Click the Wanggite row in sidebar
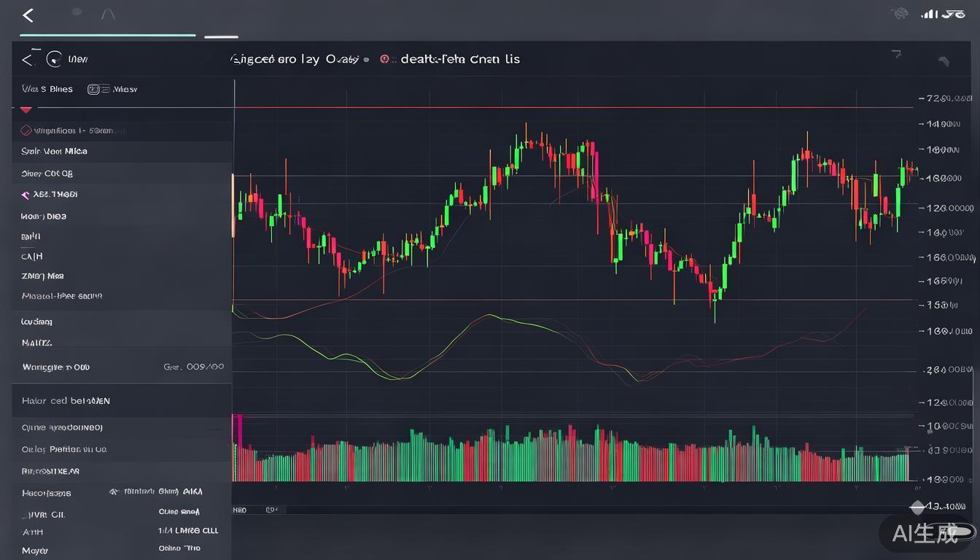Viewport: 980px width, 560px height. pos(56,367)
